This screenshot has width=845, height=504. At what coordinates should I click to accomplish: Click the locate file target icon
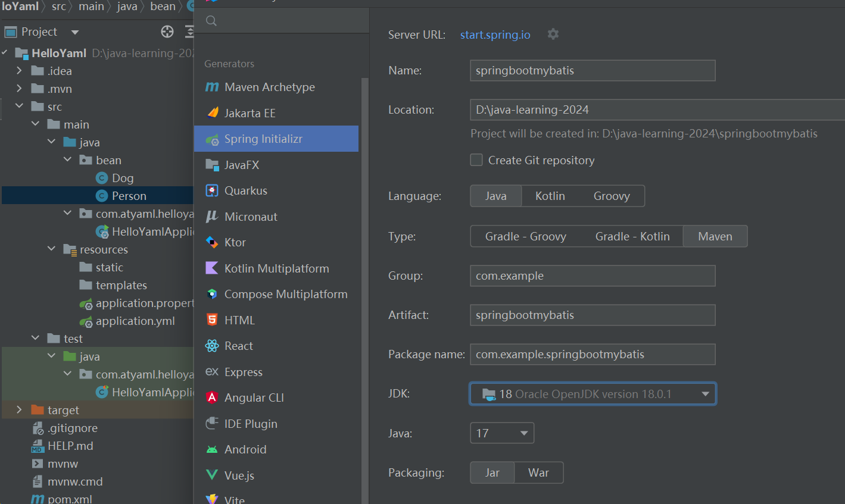tap(167, 32)
